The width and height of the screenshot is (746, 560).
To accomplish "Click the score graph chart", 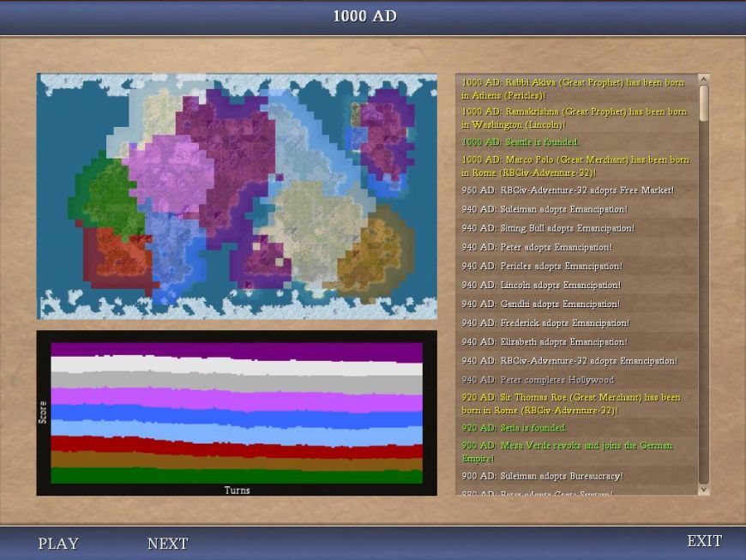I will click(x=237, y=413).
